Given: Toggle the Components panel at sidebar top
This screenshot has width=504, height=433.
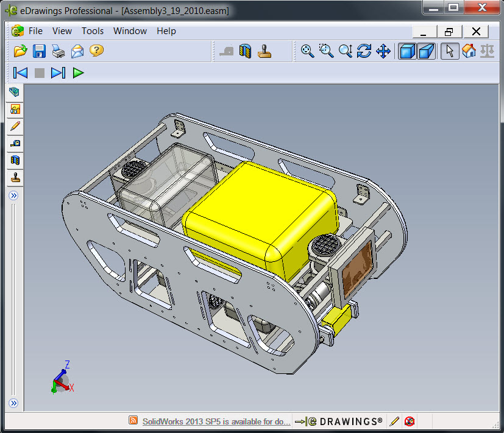Looking at the screenshot, I should click(x=14, y=93).
